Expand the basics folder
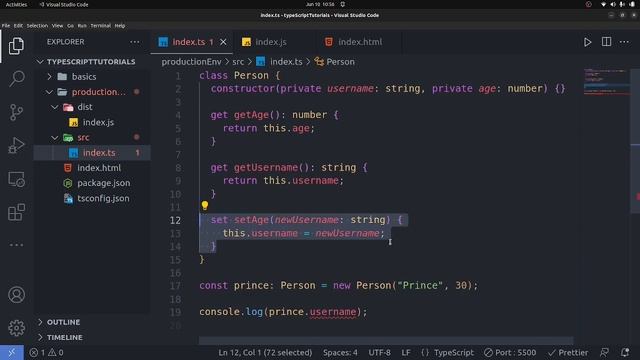640x360 pixels. pyautogui.click(x=84, y=77)
